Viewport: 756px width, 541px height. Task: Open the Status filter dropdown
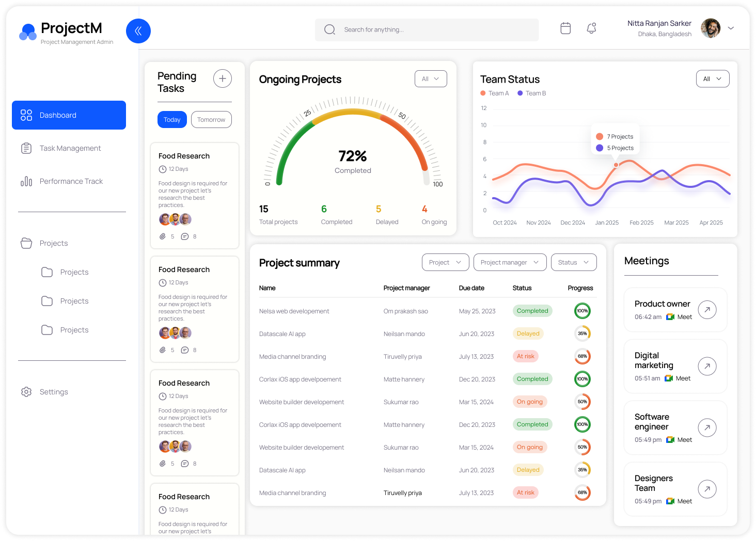click(573, 262)
